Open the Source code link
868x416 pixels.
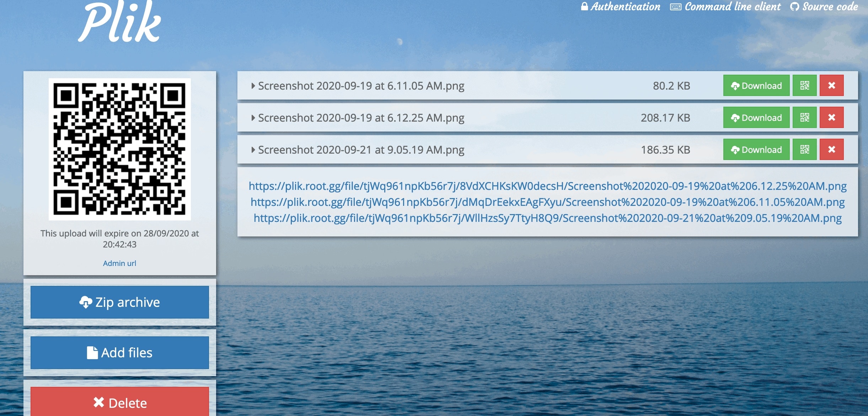click(x=824, y=6)
